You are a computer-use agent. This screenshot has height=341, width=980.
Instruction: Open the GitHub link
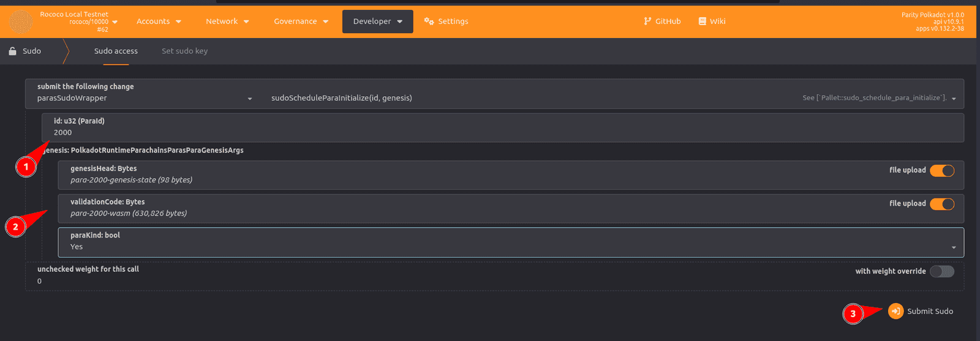(662, 21)
